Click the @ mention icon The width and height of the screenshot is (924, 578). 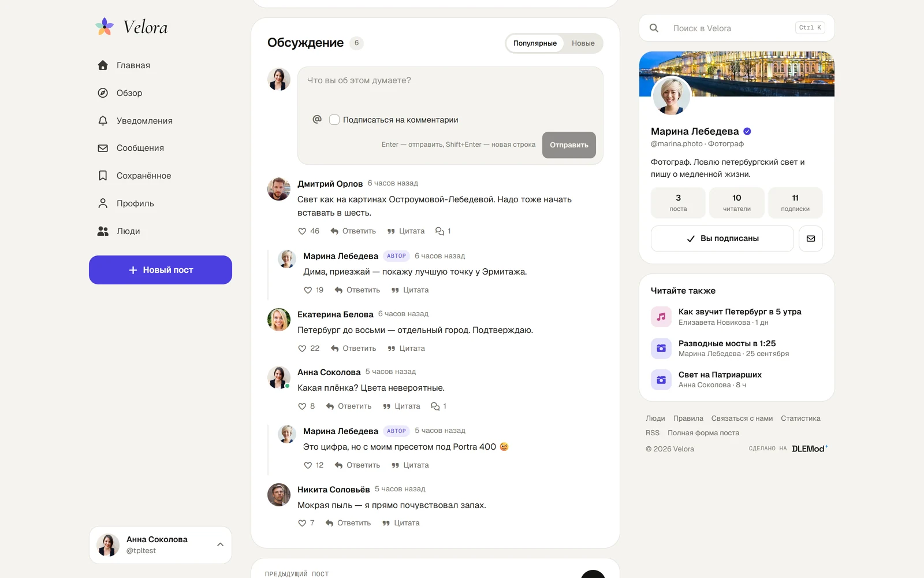[317, 120]
